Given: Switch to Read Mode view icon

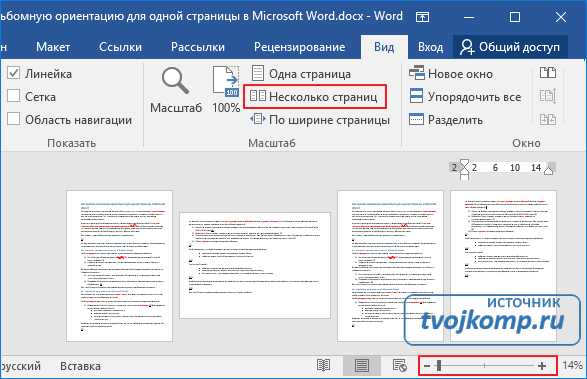Looking at the screenshot, I should (x=323, y=365).
